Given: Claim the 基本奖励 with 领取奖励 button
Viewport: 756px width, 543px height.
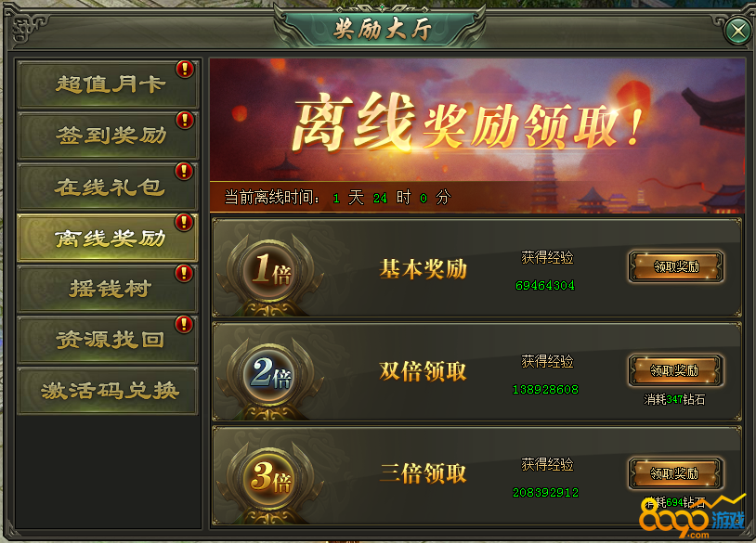Looking at the screenshot, I should (676, 266).
